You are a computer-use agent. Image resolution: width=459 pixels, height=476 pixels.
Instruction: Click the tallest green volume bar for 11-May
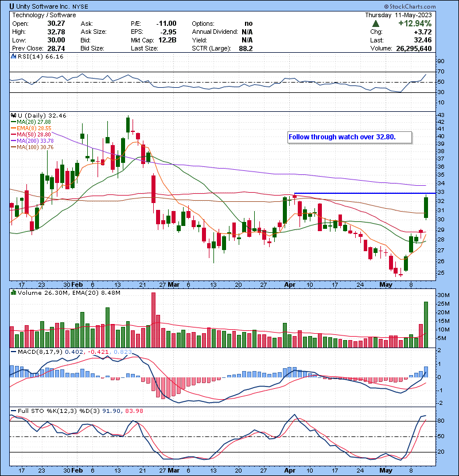(x=426, y=325)
